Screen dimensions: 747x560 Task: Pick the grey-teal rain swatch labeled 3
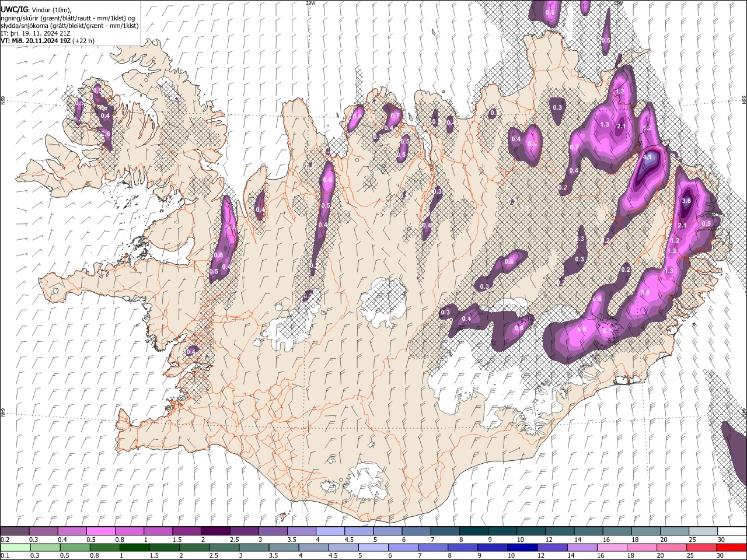click(254, 548)
